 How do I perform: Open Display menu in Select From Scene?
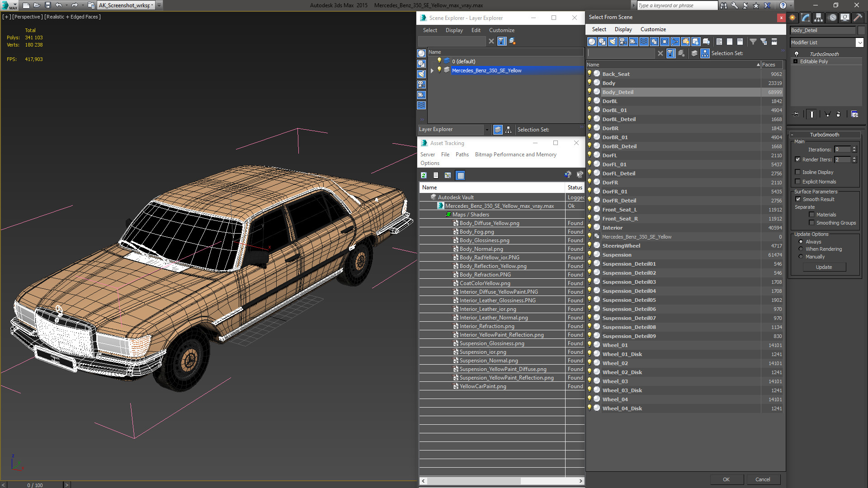point(623,29)
